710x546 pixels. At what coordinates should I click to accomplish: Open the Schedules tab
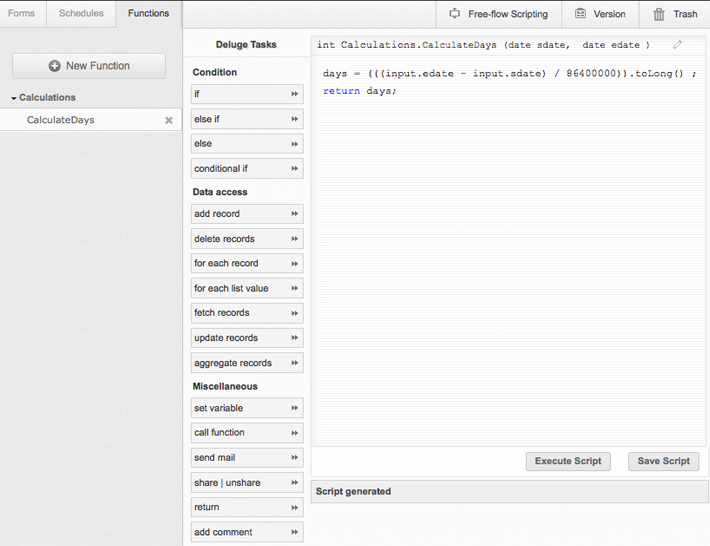(81, 14)
